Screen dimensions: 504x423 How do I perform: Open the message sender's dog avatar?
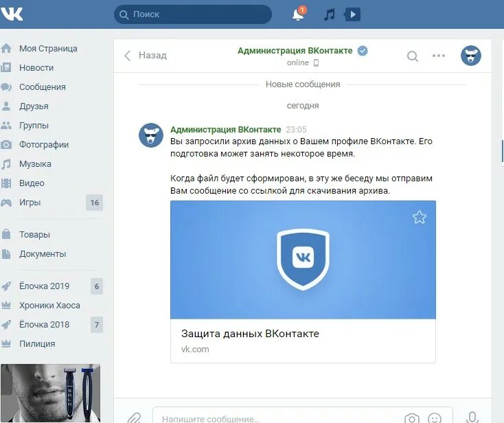(151, 135)
